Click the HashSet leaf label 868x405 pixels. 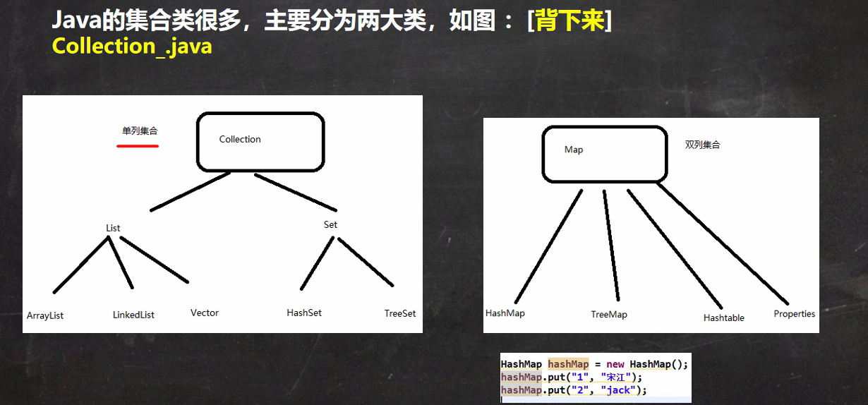click(304, 313)
